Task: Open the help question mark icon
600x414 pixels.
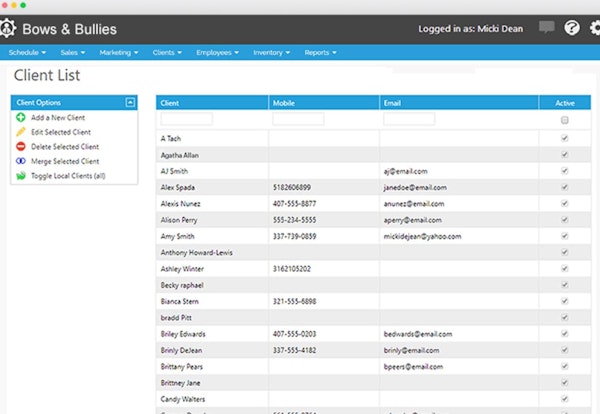Action: pyautogui.click(x=572, y=28)
